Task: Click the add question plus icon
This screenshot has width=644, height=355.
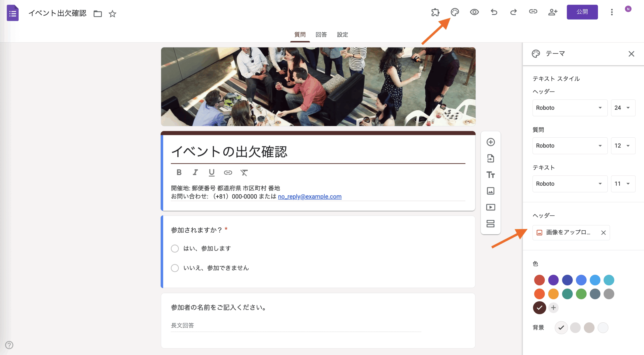Action: point(490,142)
